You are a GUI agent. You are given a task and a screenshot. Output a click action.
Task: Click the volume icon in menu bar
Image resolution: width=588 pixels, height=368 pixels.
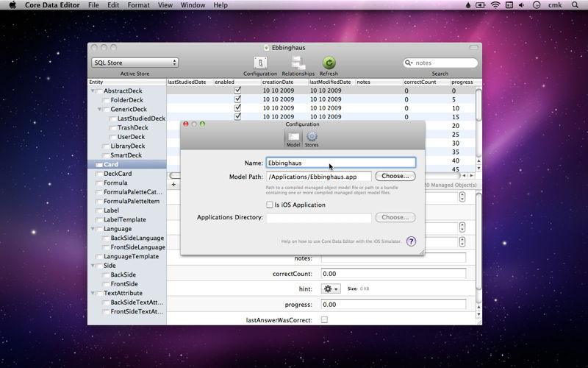tap(521, 5)
